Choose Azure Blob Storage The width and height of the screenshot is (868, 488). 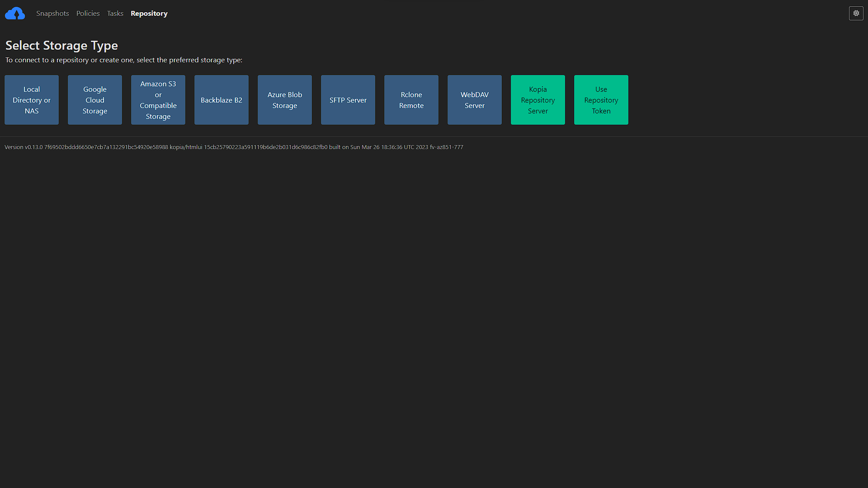click(x=284, y=99)
